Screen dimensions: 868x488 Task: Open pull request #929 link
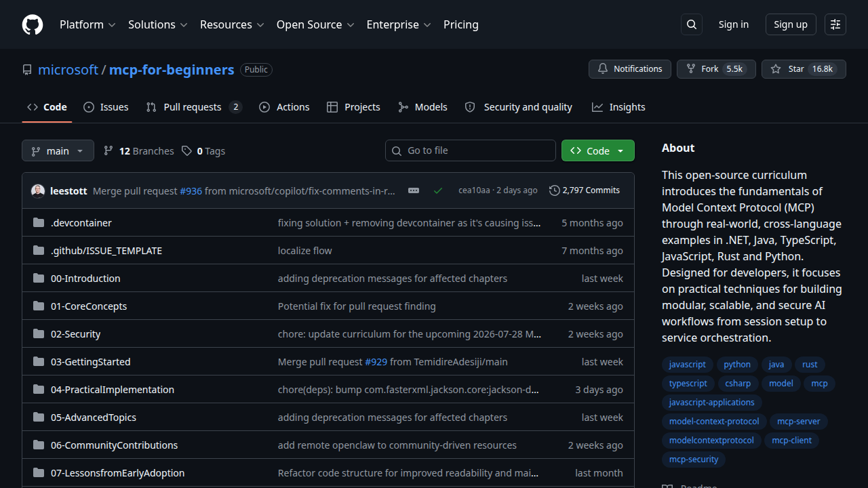click(376, 362)
